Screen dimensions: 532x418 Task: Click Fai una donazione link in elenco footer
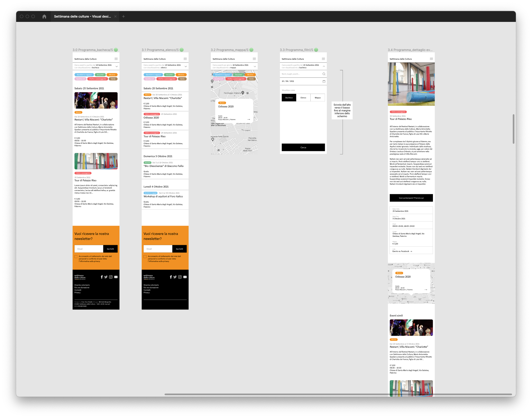[151, 288]
